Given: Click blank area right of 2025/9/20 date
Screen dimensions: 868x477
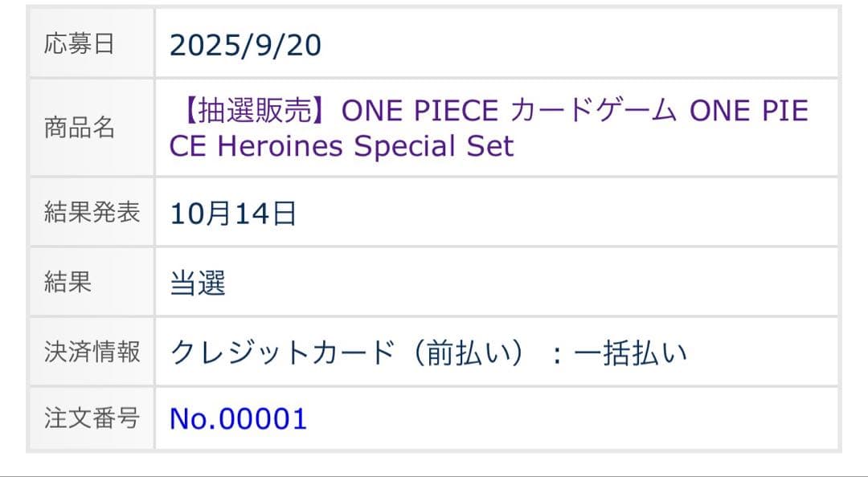Looking at the screenshot, I should click(x=563, y=45).
